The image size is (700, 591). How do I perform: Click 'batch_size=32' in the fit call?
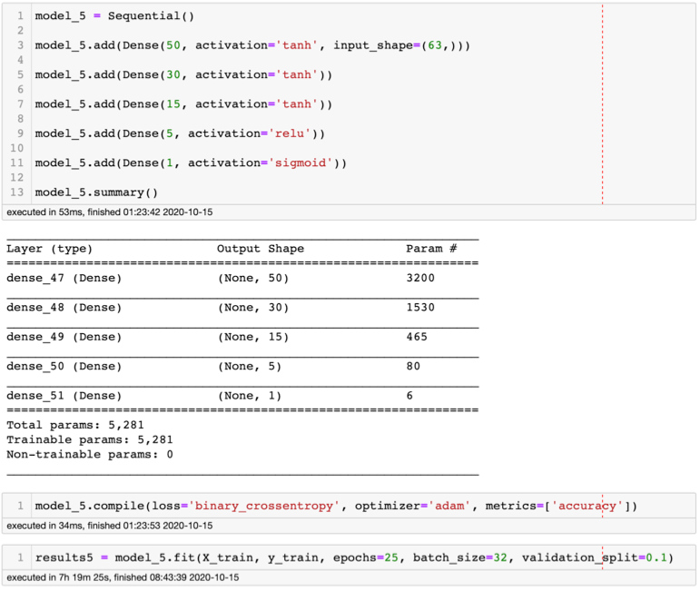click(x=459, y=558)
